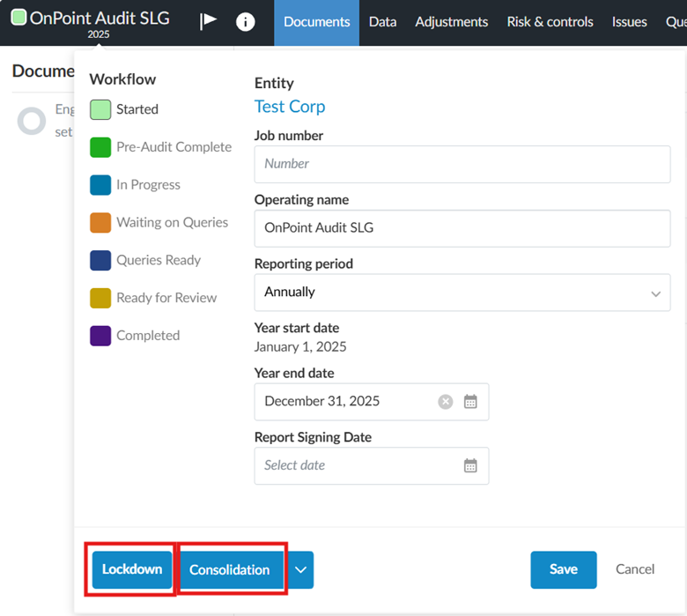Click the green status square beside OnPoint Audit SLG
The height and width of the screenshot is (616, 687).
(18, 18)
